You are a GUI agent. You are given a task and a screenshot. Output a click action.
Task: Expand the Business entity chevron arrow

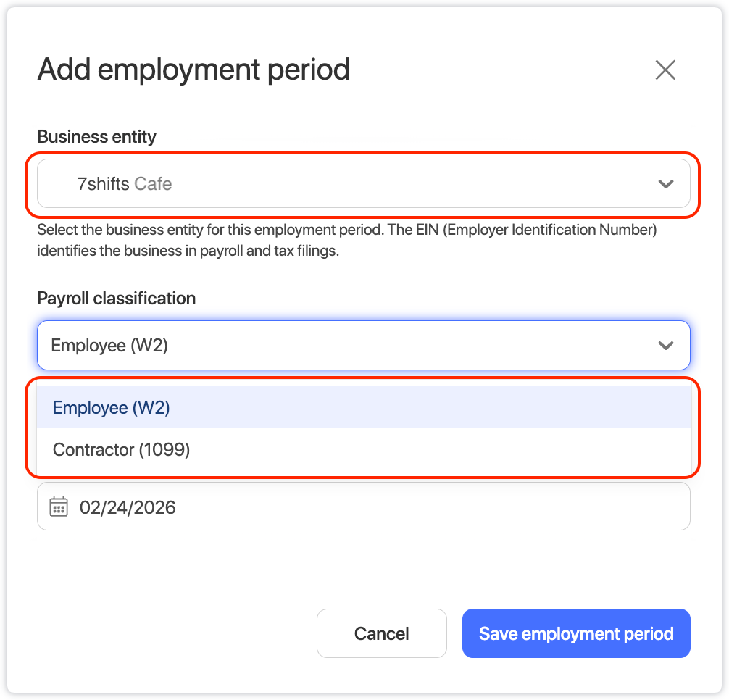665,184
